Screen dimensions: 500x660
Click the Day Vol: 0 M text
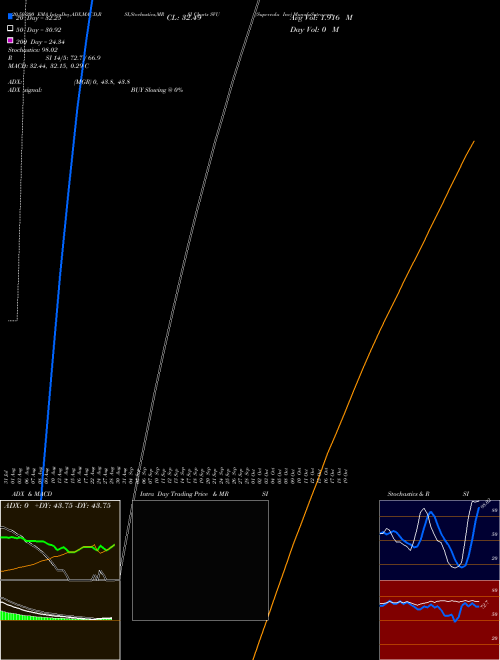pos(314,30)
